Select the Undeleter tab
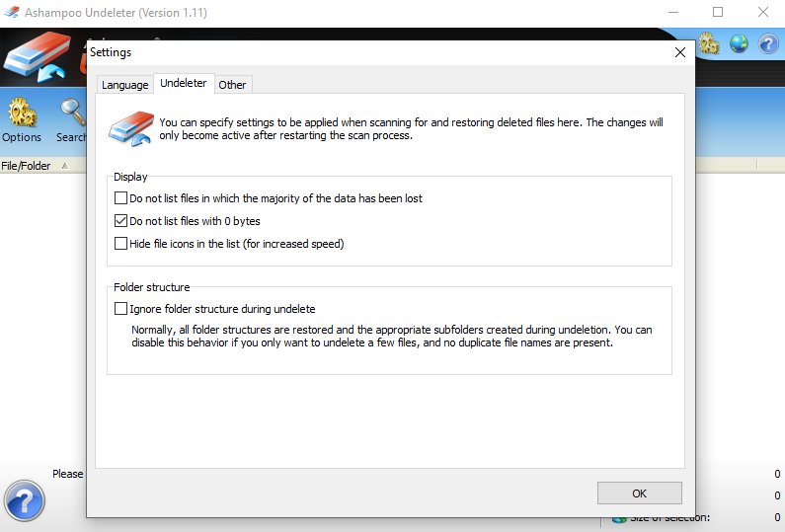Image resolution: width=785 pixels, height=532 pixels. tap(184, 83)
